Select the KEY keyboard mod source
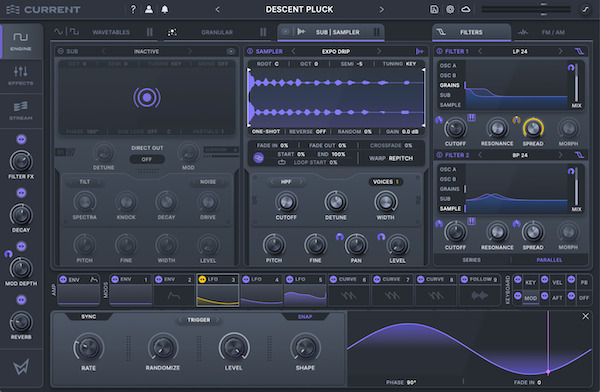The image size is (600, 392). (x=530, y=283)
